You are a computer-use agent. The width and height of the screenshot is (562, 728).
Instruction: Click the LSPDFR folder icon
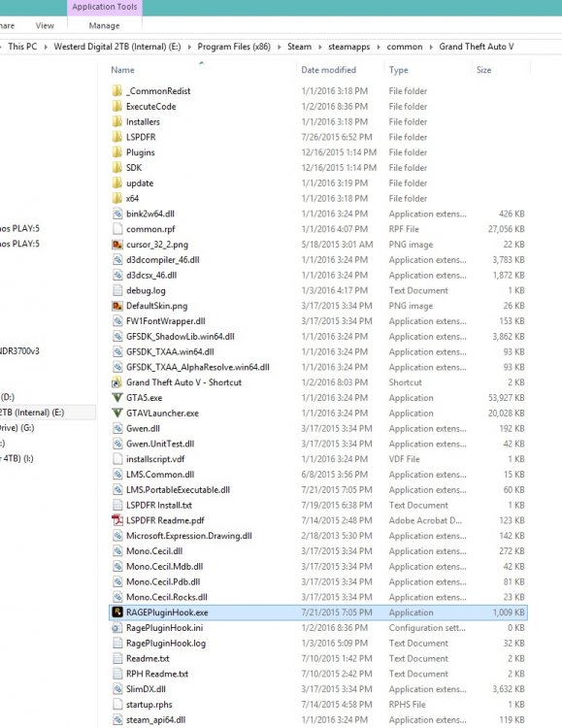[117, 137]
